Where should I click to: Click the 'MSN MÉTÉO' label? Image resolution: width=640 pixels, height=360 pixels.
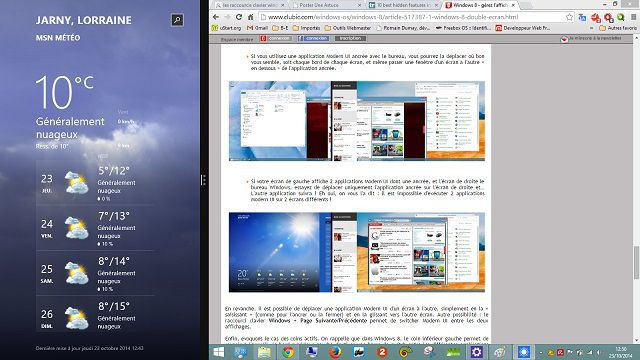(58, 38)
